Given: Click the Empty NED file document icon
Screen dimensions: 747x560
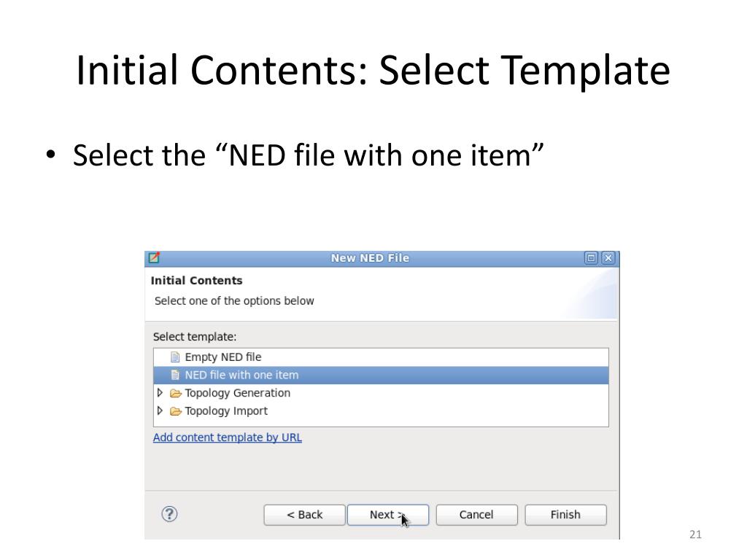Looking at the screenshot, I should pos(175,357).
